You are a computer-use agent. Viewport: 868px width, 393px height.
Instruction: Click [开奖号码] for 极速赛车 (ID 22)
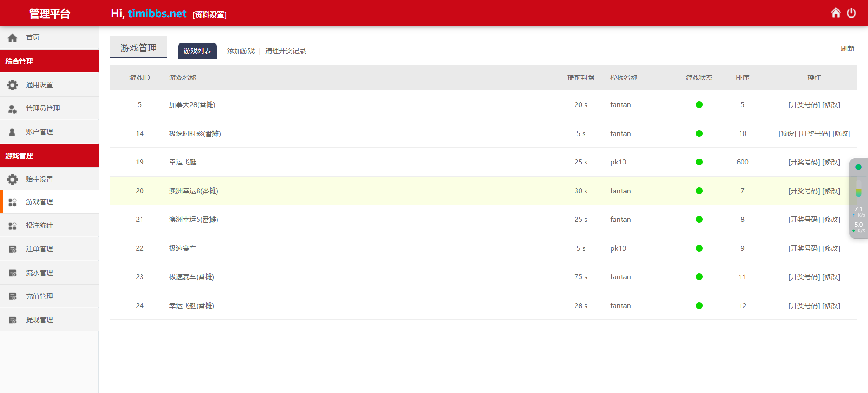(x=804, y=248)
